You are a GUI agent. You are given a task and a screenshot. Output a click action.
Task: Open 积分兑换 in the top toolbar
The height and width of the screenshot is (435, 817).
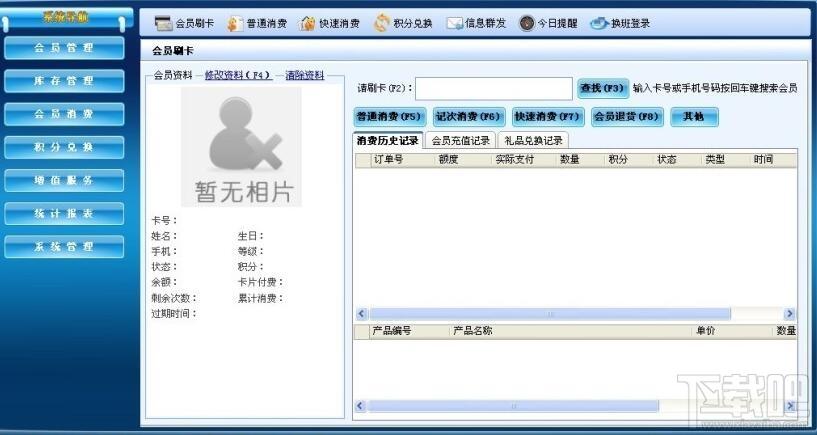382,23
